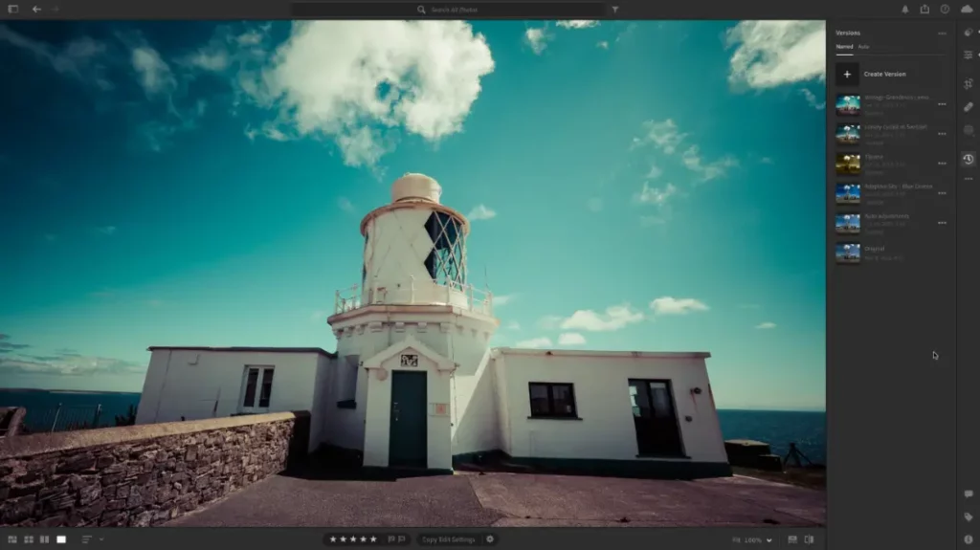Flag the photo as a pick
The width and height of the screenshot is (980, 550).
pyautogui.click(x=391, y=539)
